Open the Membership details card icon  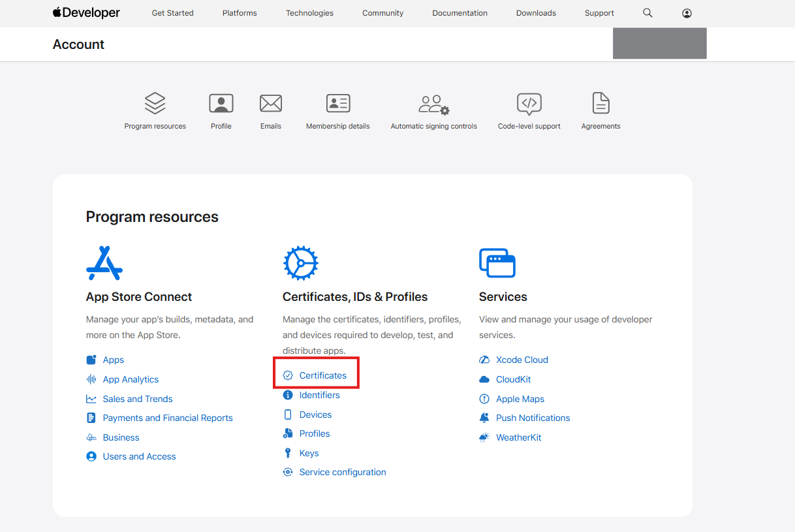[x=338, y=103]
